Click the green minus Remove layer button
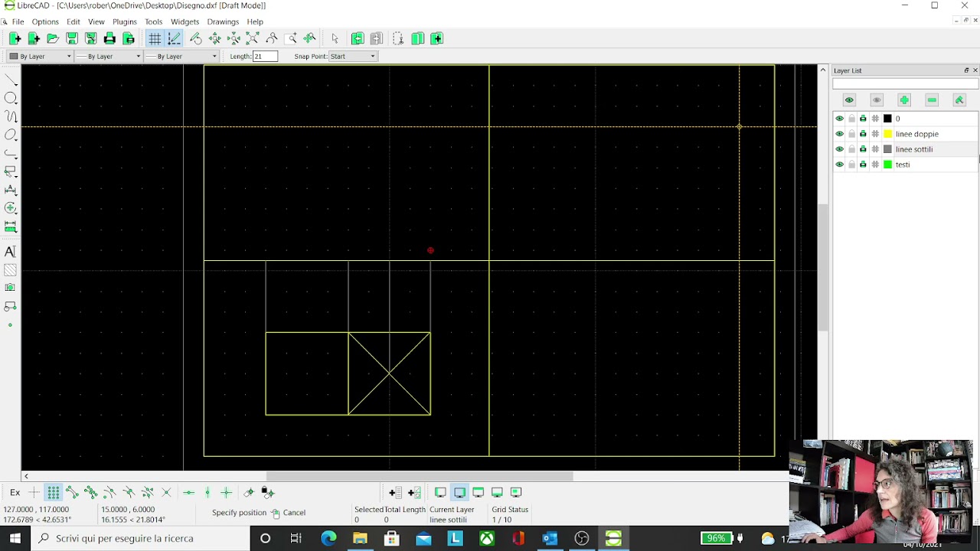Viewport: 980px width, 551px height. [932, 100]
